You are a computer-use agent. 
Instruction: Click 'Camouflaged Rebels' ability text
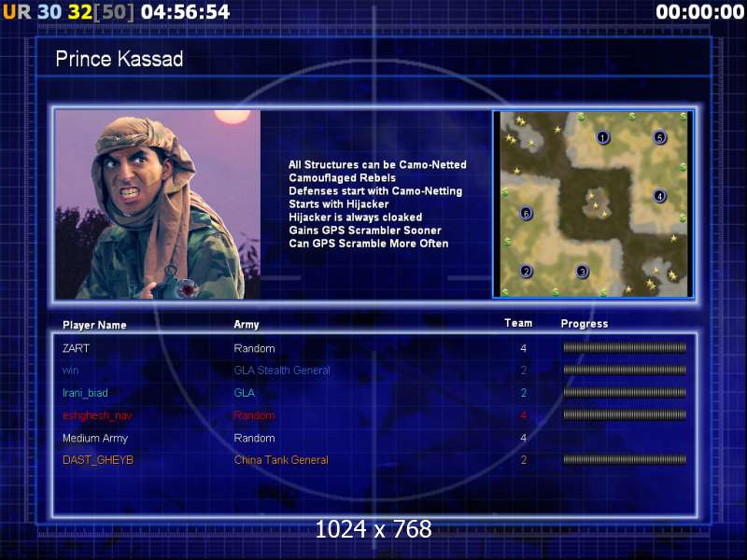(x=342, y=178)
